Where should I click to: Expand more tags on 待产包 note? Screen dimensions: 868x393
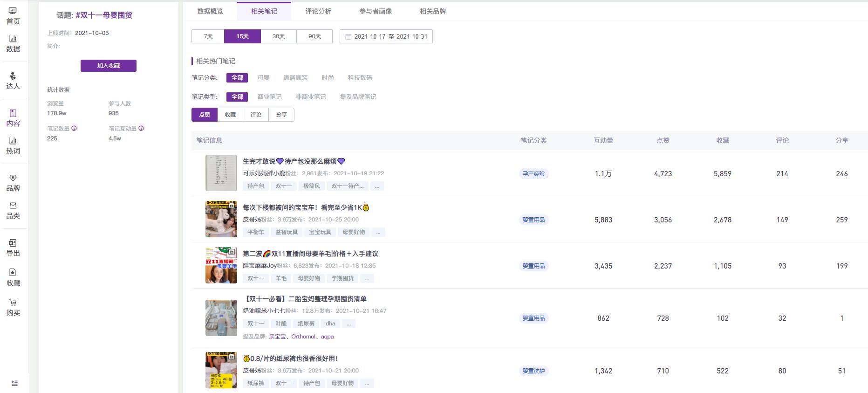coord(376,186)
